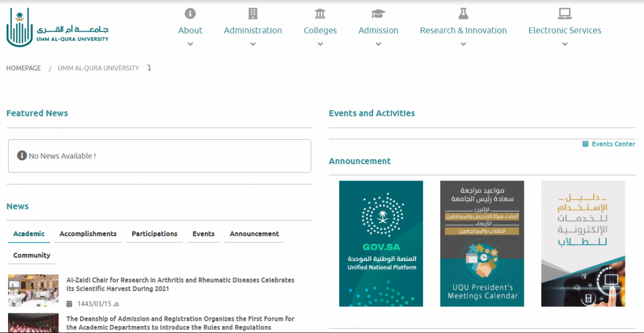Click the Colleges institution icon

click(320, 13)
